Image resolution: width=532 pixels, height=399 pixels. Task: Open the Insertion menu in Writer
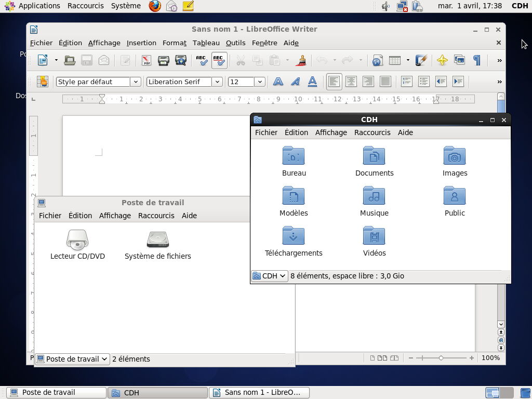141,43
